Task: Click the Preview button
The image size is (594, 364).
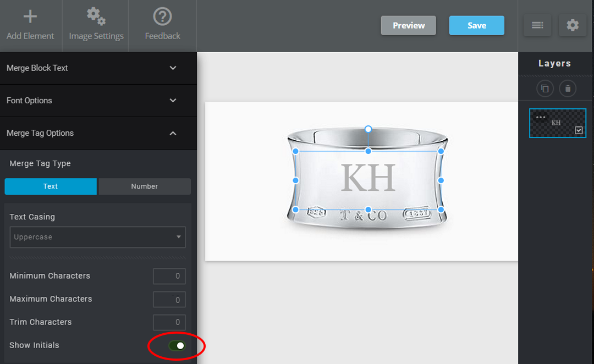Action: pos(408,25)
